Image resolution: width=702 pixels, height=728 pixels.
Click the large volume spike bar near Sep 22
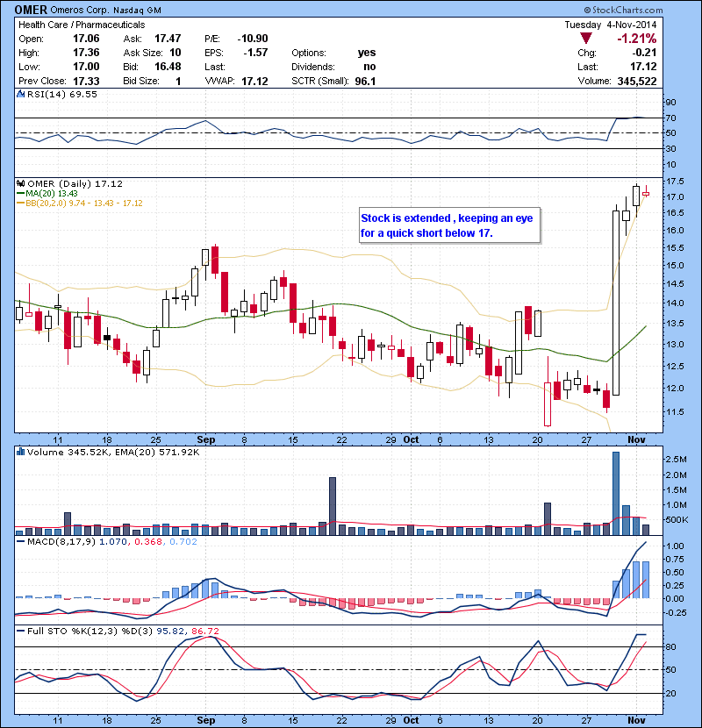click(333, 506)
